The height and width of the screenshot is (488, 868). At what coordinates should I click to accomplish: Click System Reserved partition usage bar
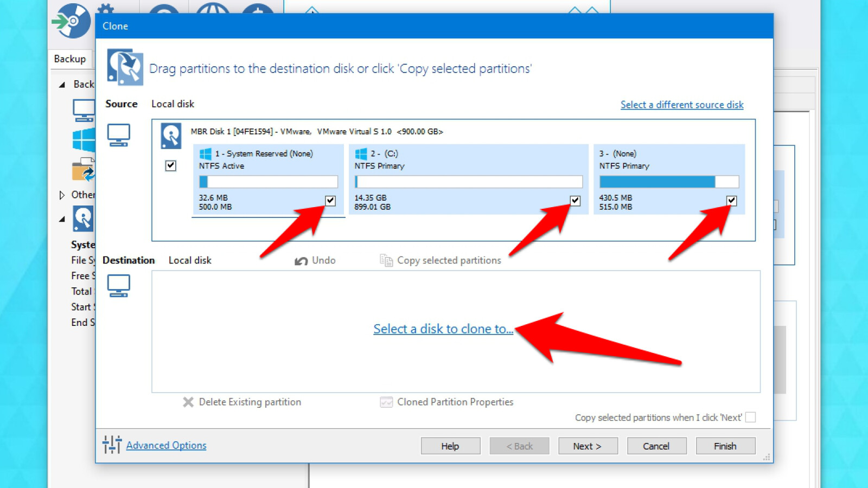click(x=269, y=182)
